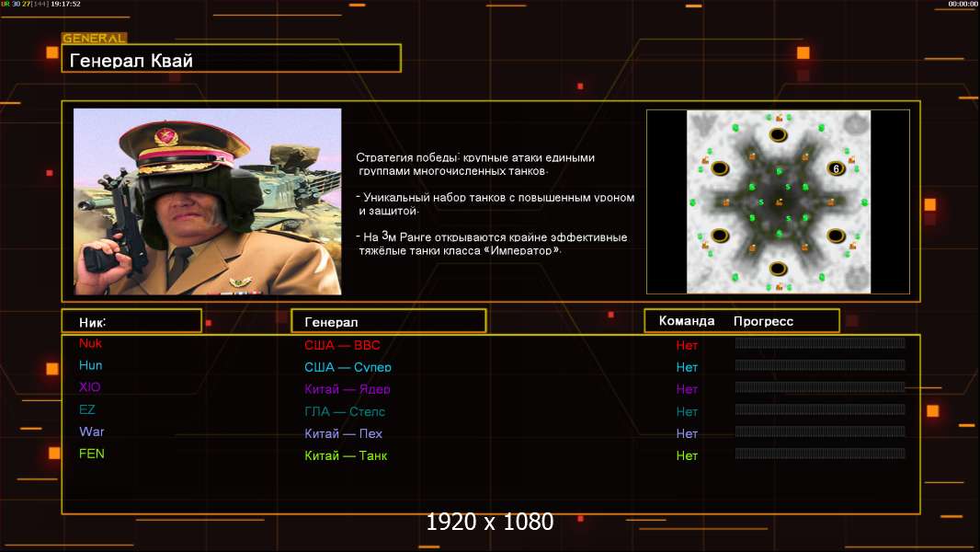Click the progress bar for player War
This screenshot has height=552, width=980.
820,432
